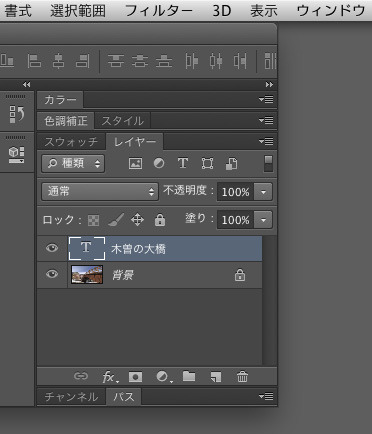Click the 木曽の大橋 text layer thumbnail

click(x=87, y=248)
